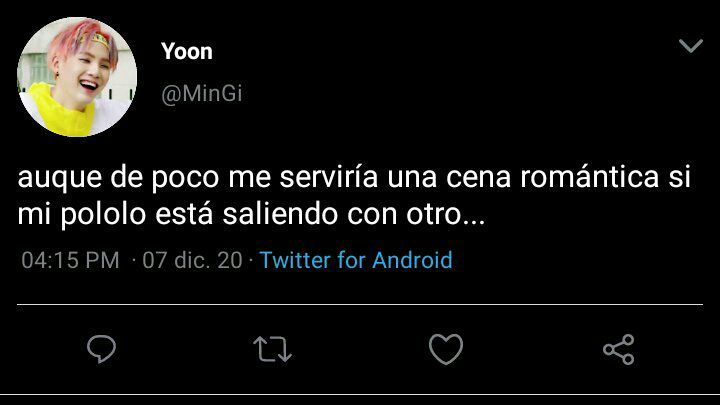Toggle retweet on Yoon's post

pyautogui.click(x=272, y=349)
